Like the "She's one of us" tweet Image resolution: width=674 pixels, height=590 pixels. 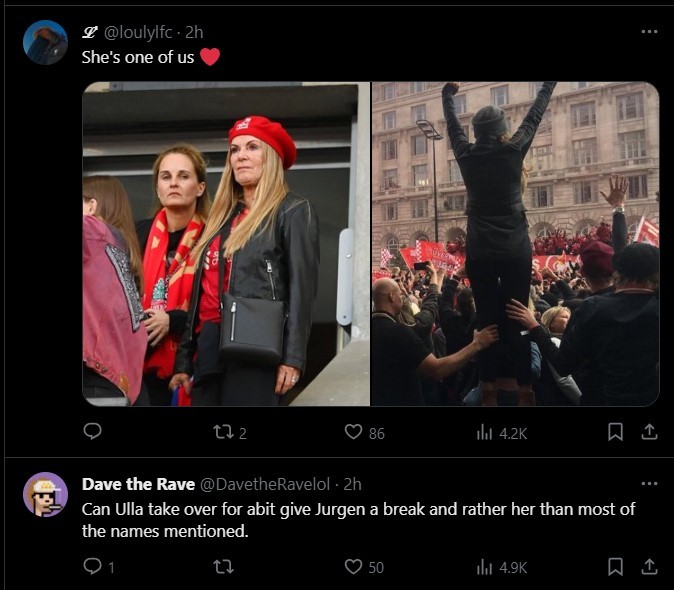coord(353,432)
